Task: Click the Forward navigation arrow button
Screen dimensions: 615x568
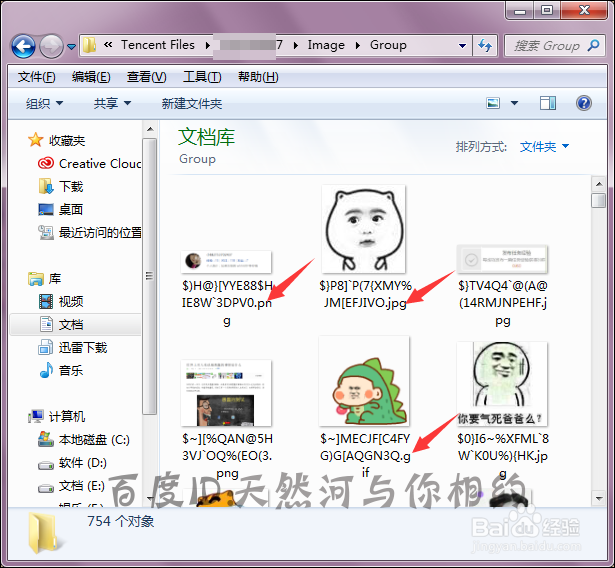Action: [x=51, y=46]
